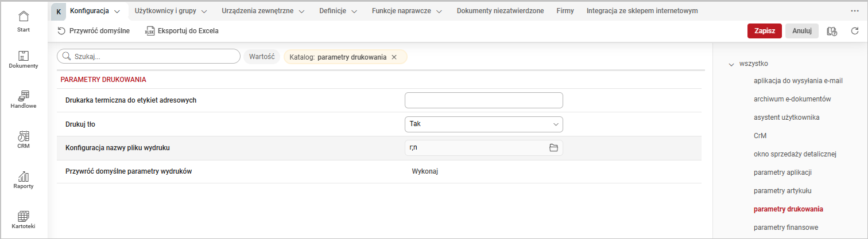Viewport: 868px width, 239px height.
Task: Click folder icon in Konfiguracja nazwy pliku field
Action: pyautogui.click(x=553, y=148)
